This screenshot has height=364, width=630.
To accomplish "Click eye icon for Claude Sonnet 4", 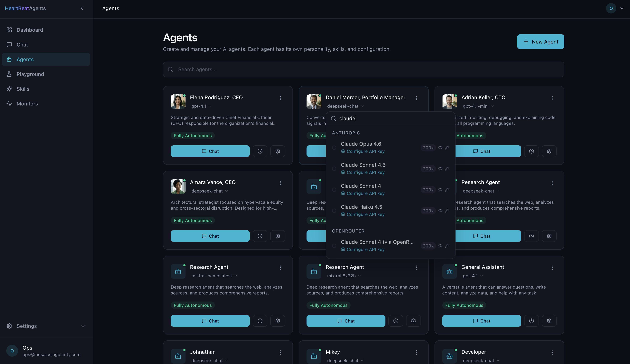I will [440, 190].
